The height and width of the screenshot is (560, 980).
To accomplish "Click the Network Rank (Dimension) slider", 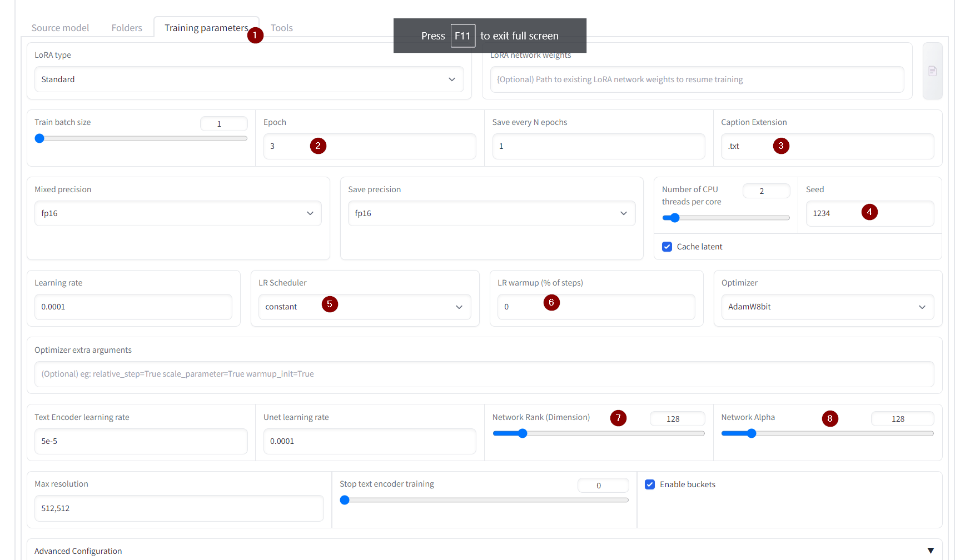I will click(599, 433).
